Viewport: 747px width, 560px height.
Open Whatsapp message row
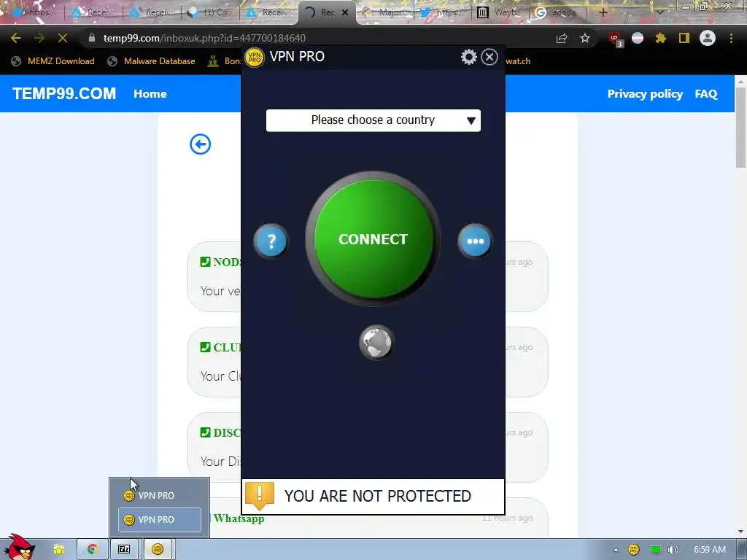coord(368,518)
